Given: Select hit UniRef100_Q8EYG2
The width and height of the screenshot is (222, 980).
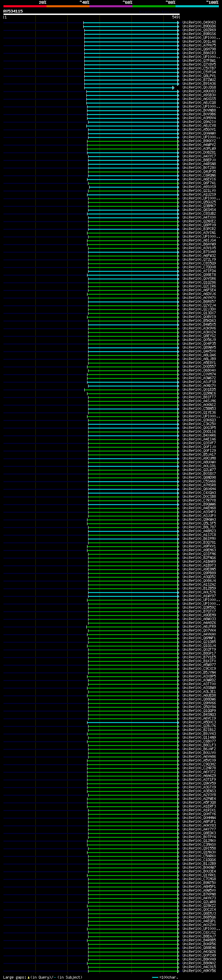Looking at the screenshot, I should (x=199, y=336).
